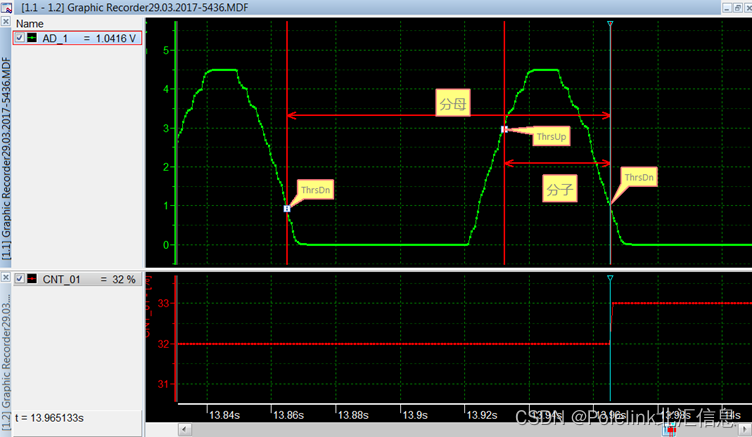The width and height of the screenshot is (752, 437).
Task: Click the Graphic Recorder window icon
Action: tap(6, 7)
